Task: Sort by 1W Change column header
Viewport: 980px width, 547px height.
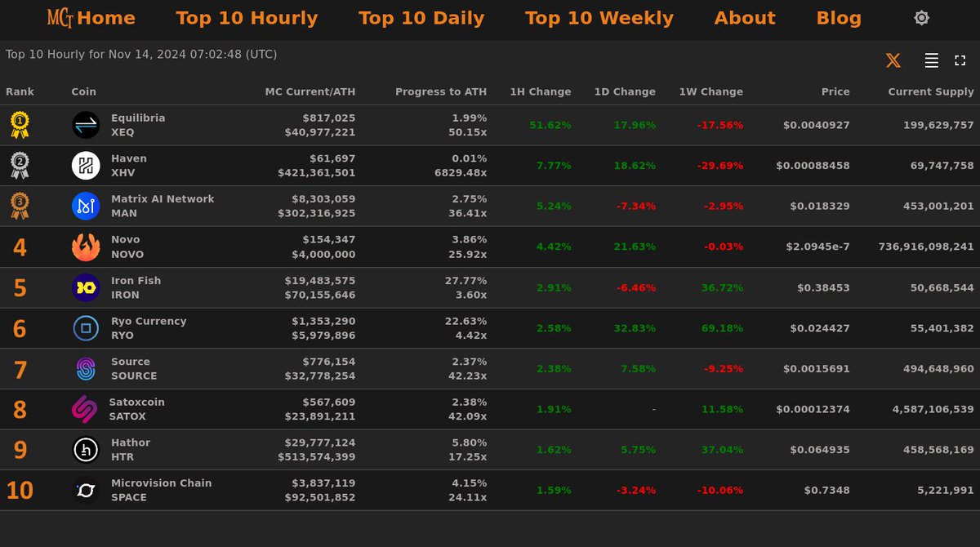Action: [x=711, y=91]
